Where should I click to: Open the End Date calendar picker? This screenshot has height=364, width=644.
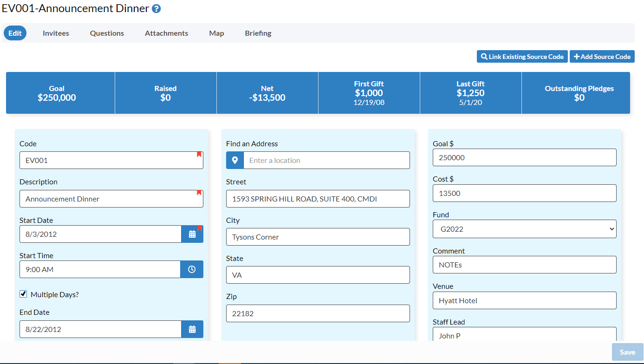pos(192,329)
